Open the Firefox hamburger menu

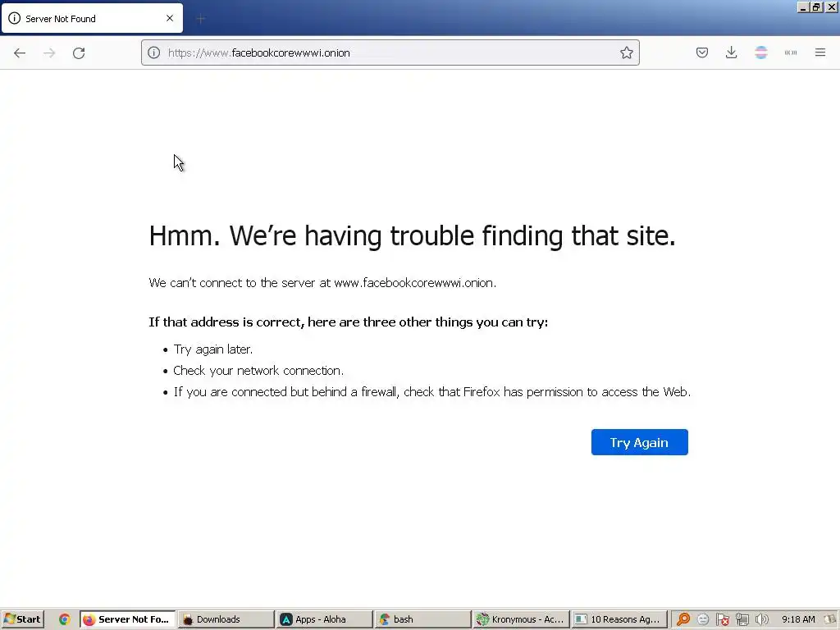(820, 52)
